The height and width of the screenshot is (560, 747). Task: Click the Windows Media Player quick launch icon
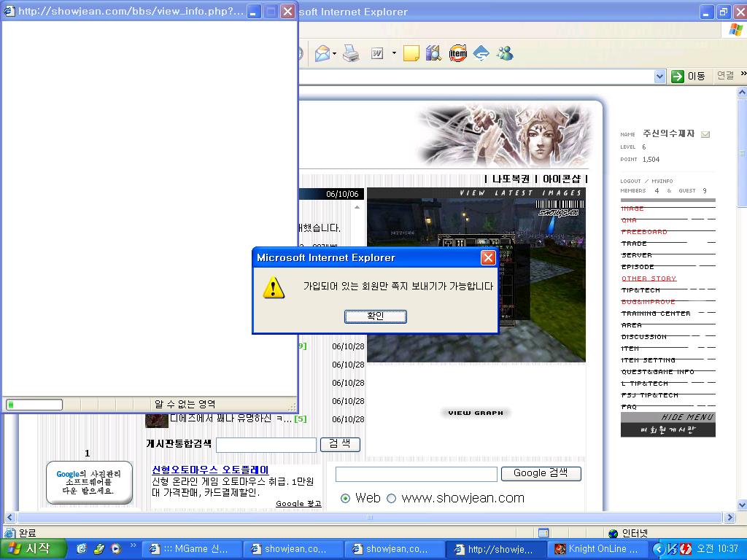point(115,549)
